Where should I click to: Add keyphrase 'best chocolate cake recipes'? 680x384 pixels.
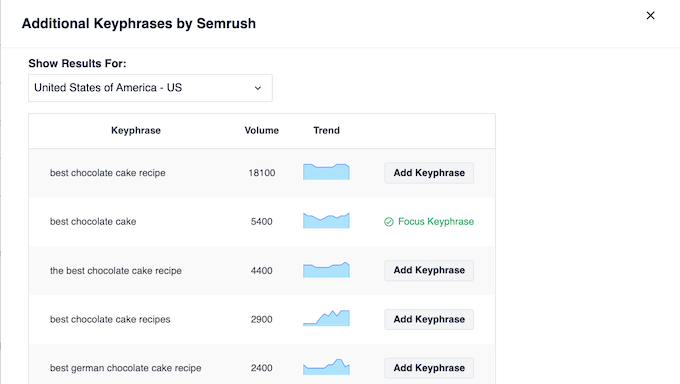point(429,319)
